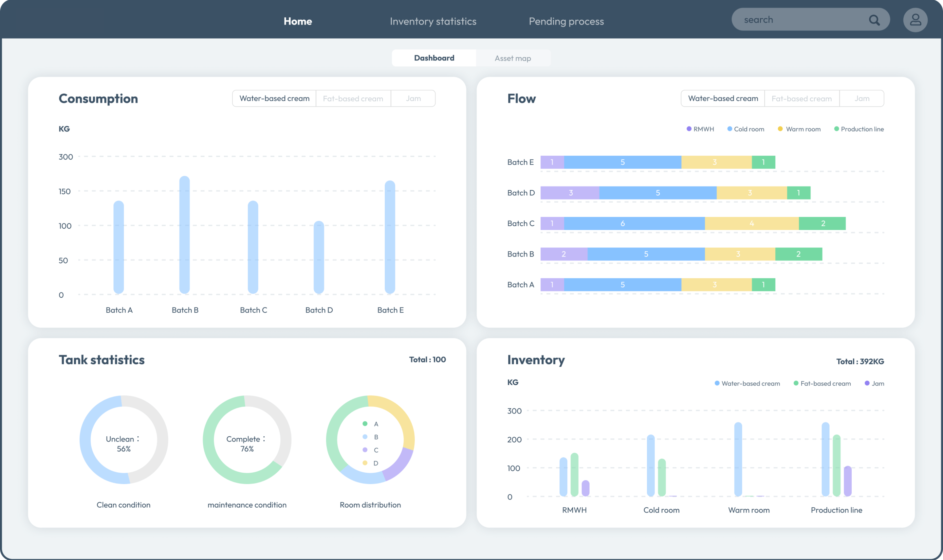Click the Warm room yellow legend dot
Screen dimensions: 943x560
tap(780, 129)
